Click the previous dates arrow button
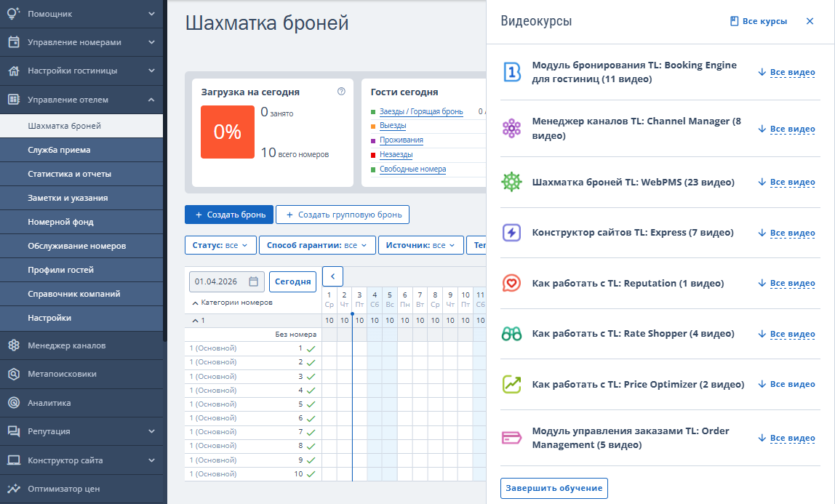Viewport: 835px width, 504px height. [x=333, y=276]
